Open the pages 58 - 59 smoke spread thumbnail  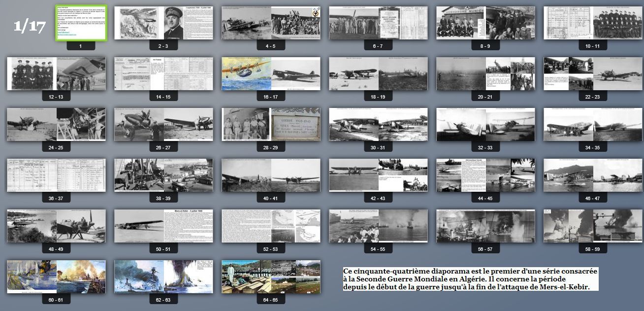tap(593, 226)
